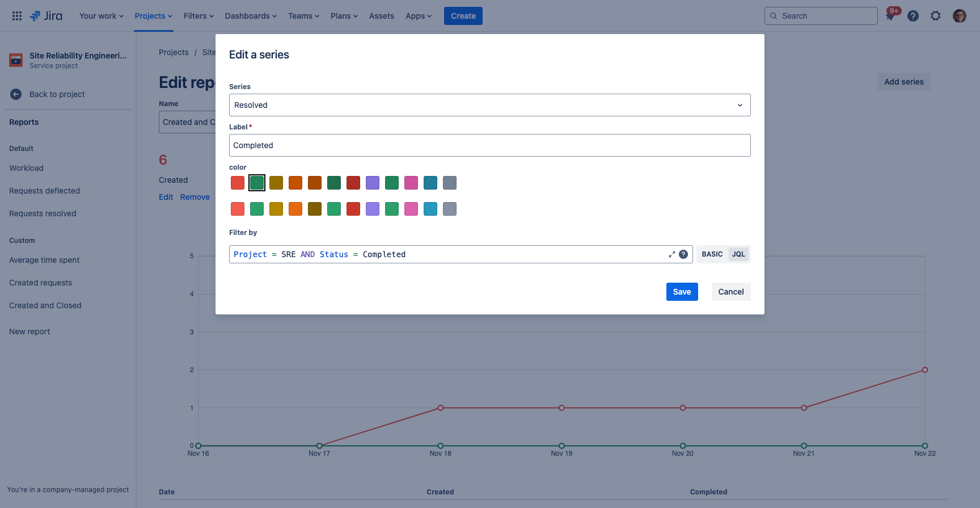Go to Assets in the top navigation
Screen dimensions: 980x508
(x=382, y=16)
